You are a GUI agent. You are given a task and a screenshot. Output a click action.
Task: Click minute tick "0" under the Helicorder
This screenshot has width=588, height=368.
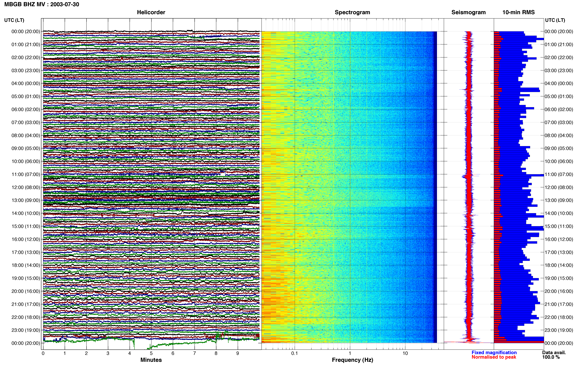pos(43,353)
